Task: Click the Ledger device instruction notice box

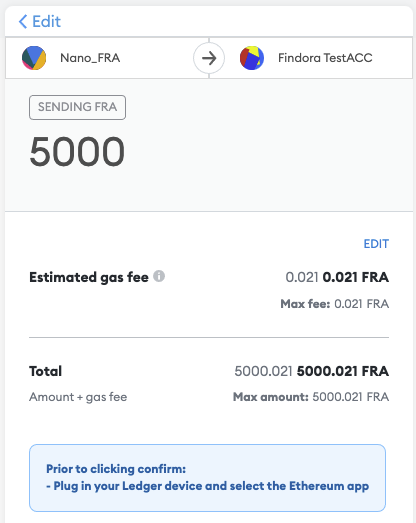Action: pyautogui.click(x=207, y=478)
